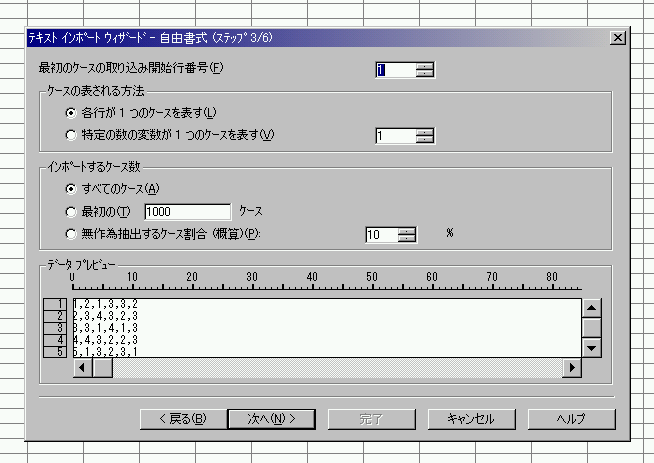This screenshot has height=463, width=654.
Task: Close the text import wizard dialog
Action: (617, 38)
